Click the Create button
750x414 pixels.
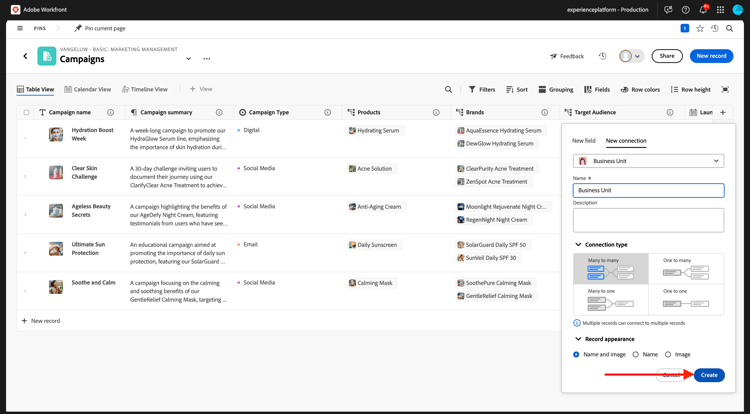pyautogui.click(x=709, y=375)
